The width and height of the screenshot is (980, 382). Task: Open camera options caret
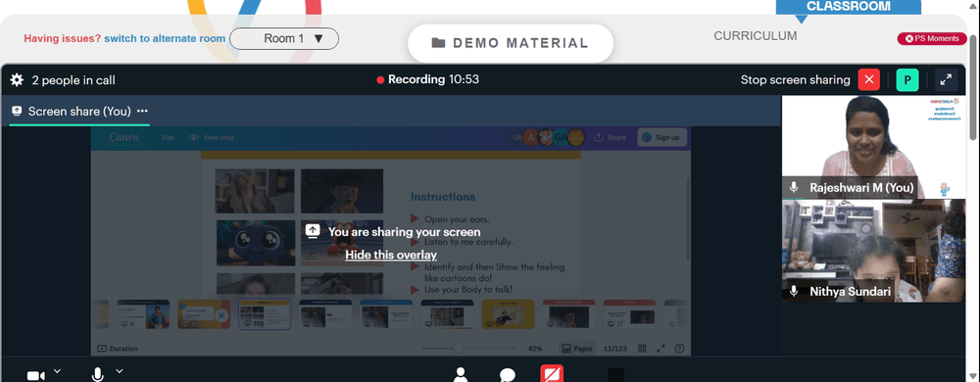57,371
